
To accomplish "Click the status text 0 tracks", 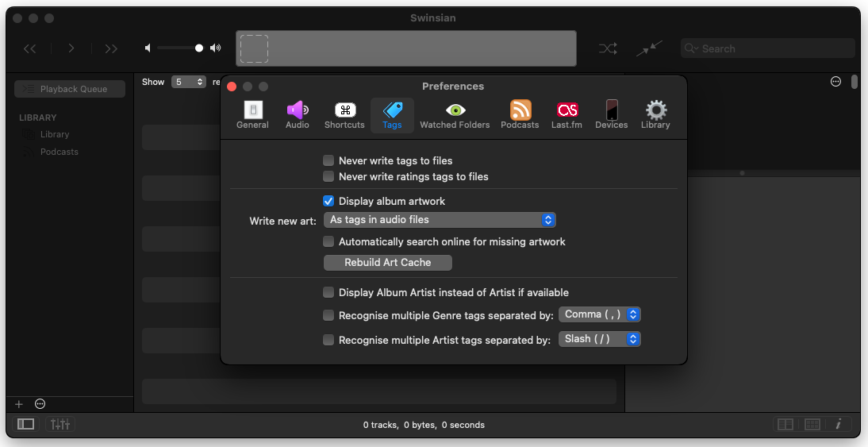I will (x=380, y=426).
